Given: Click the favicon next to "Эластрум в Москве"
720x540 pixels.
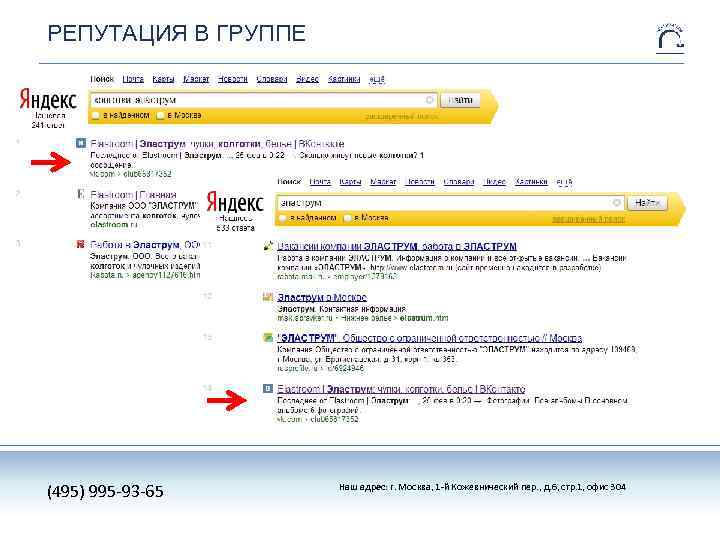Looking at the screenshot, I should tap(268, 297).
